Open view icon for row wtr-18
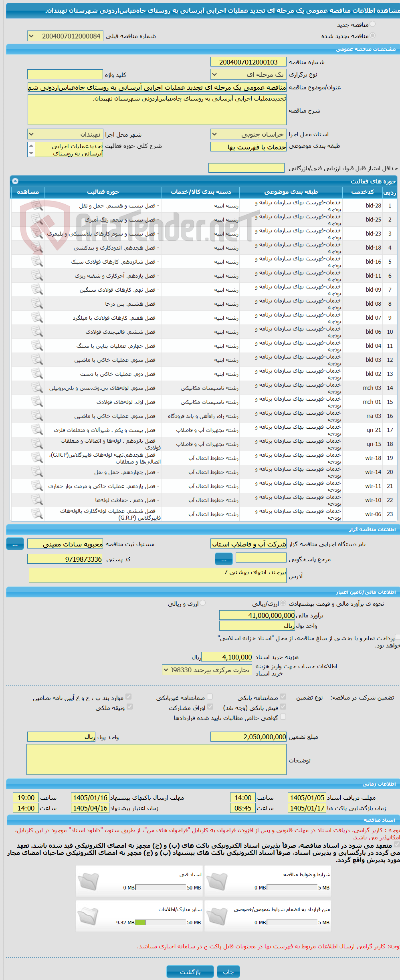The image size is (400, 980). [37, 458]
